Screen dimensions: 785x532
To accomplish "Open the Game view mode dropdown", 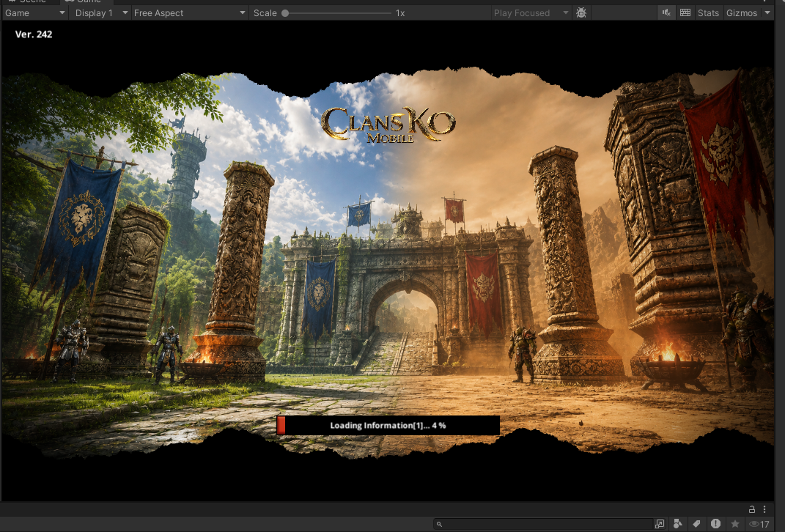I will click(34, 13).
